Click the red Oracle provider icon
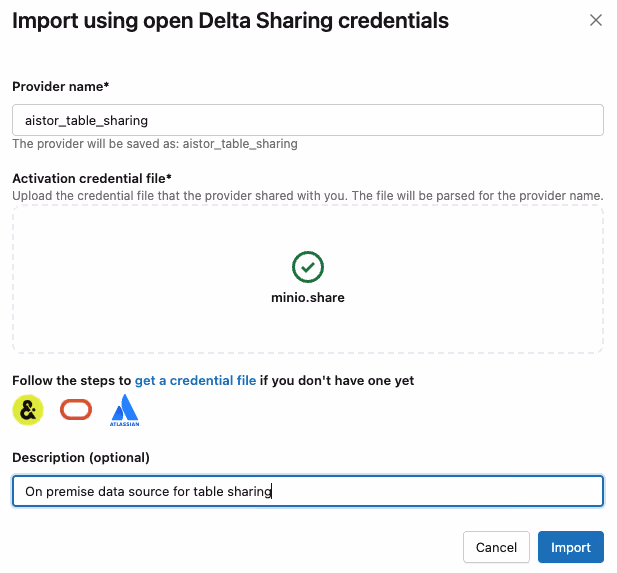This screenshot has width=617, height=573. coord(76,410)
